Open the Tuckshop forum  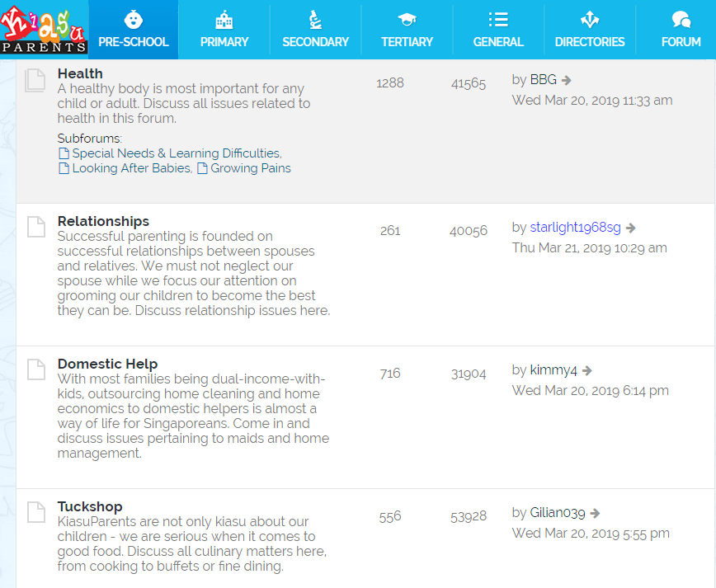(90, 506)
